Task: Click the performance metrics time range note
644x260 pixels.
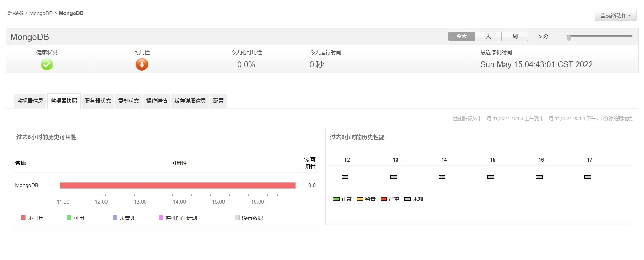Action: 543,118
